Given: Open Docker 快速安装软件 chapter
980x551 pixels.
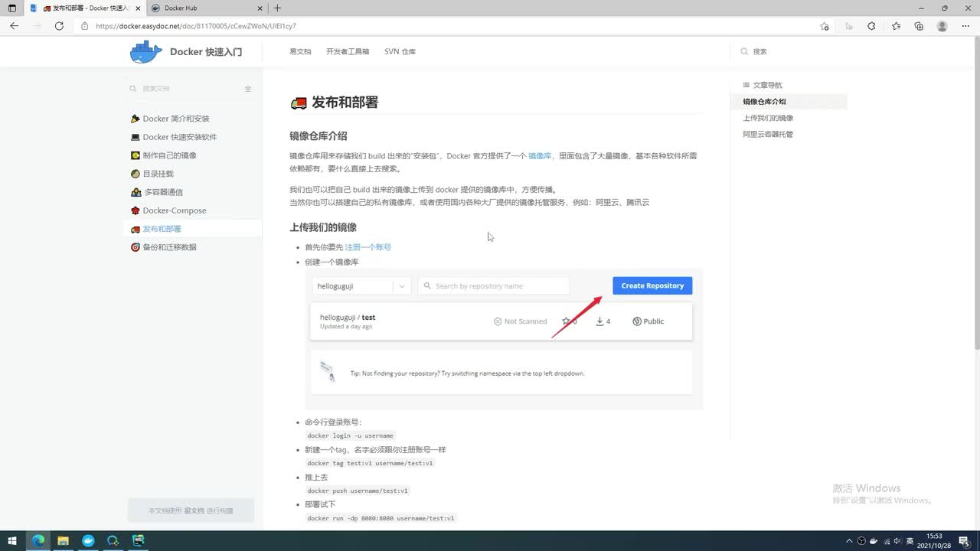Looking at the screenshot, I should (x=179, y=137).
